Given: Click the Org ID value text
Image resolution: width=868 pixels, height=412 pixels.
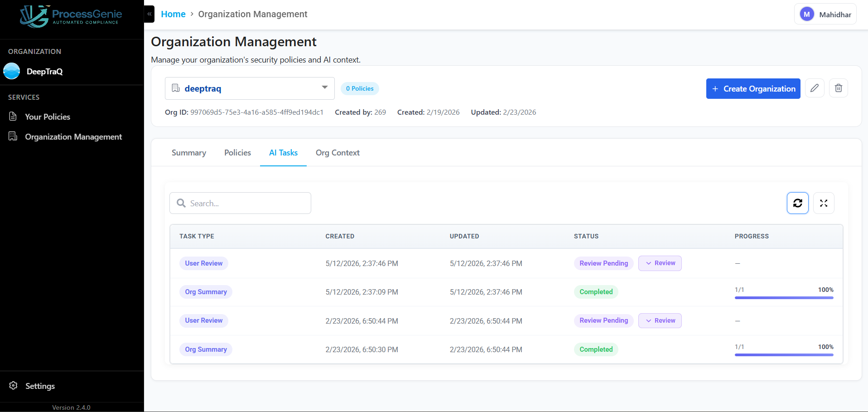Looking at the screenshot, I should (x=257, y=112).
